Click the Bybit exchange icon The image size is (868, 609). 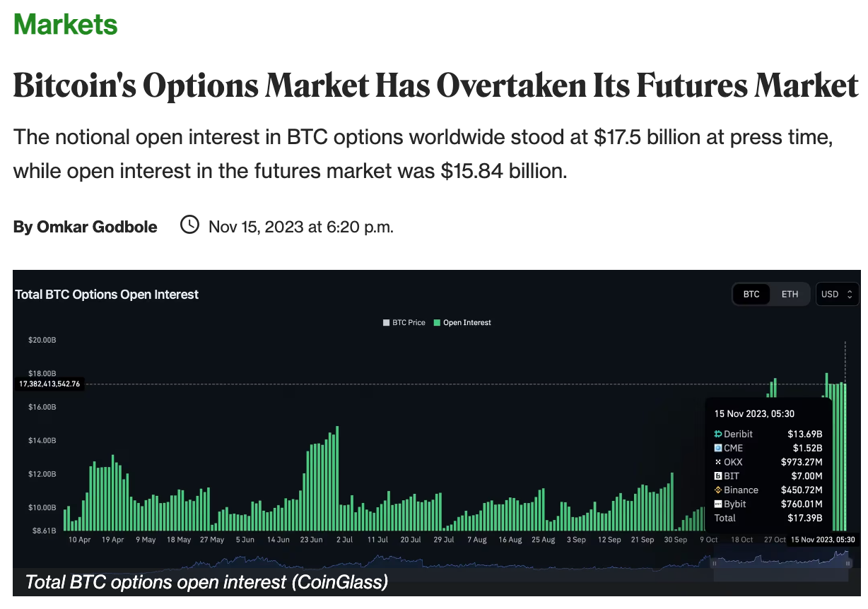[x=718, y=504]
